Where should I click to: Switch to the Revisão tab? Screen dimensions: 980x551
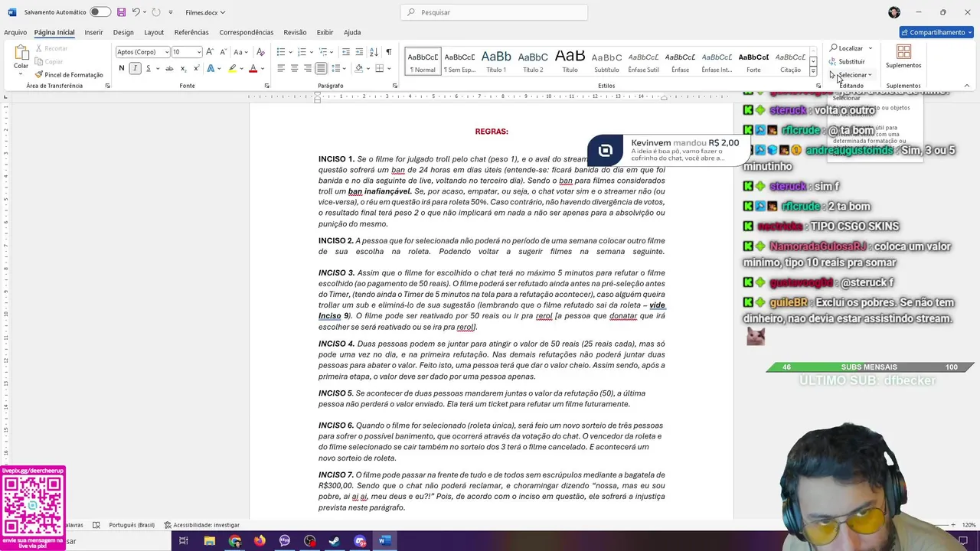point(295,32)
